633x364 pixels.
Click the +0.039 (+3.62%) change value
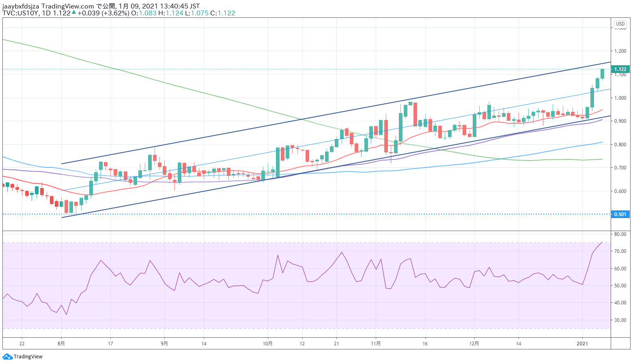click(103, 13)
